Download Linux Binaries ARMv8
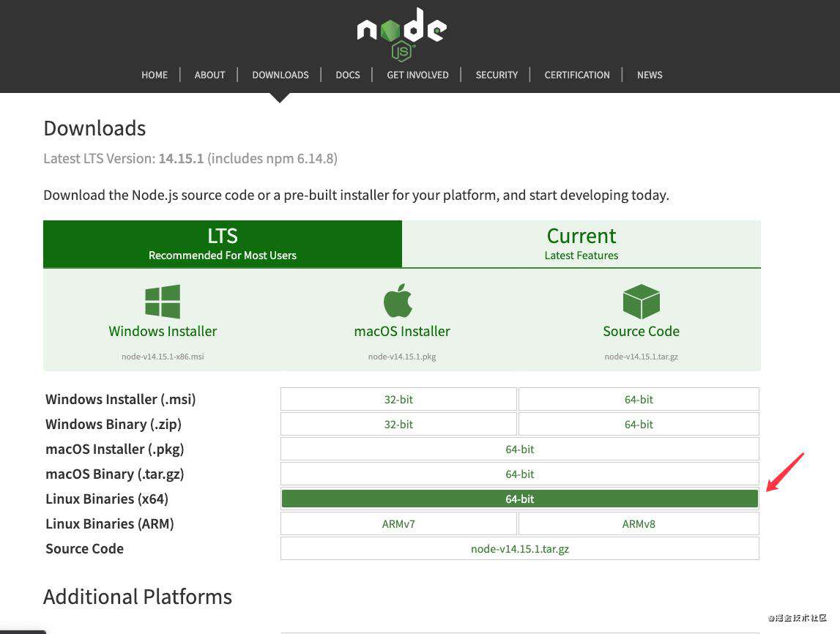This screenshot has width=840, height=634. (639, 523)
